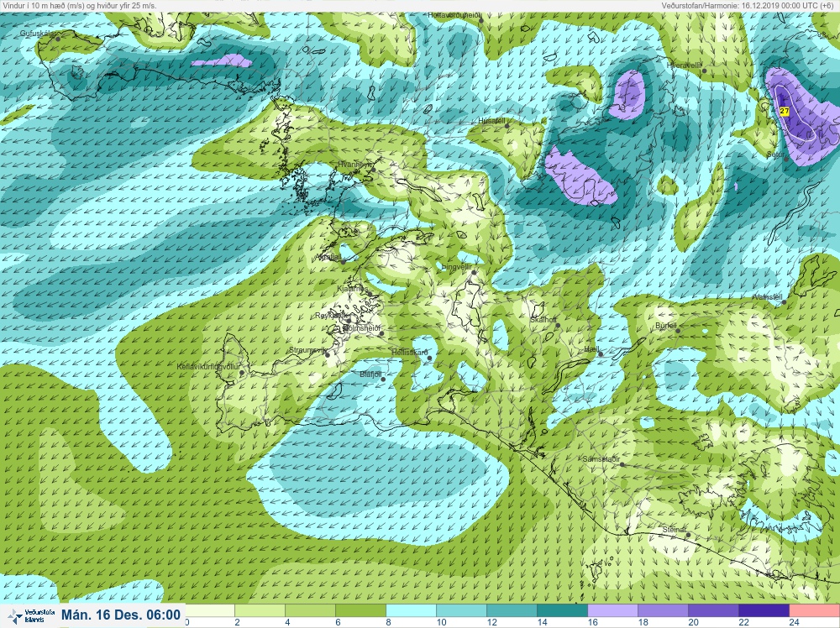The image size is (840, 628).
Task: Click the Hæll station label
Action: 591,349
